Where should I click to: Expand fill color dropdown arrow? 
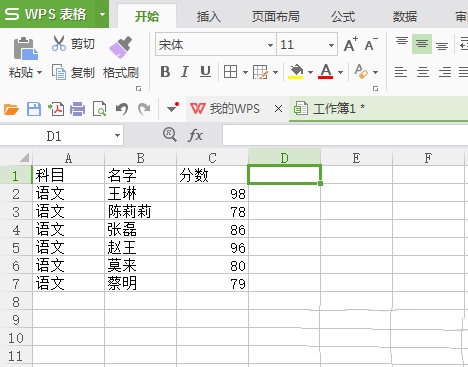(x=310, y=72)
